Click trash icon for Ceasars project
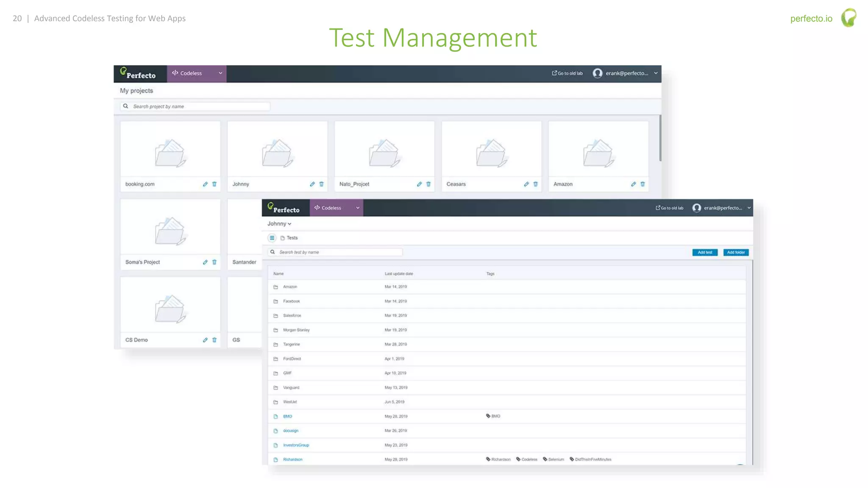This screenshot has height=488, width=868. pos(536,184)
